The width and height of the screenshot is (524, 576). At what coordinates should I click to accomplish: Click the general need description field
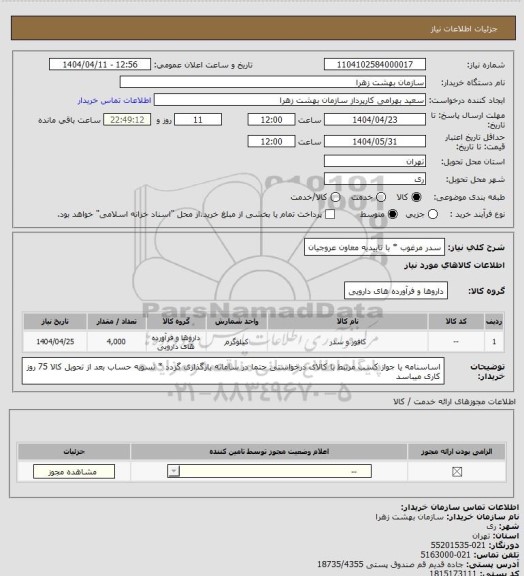point(374,247)
